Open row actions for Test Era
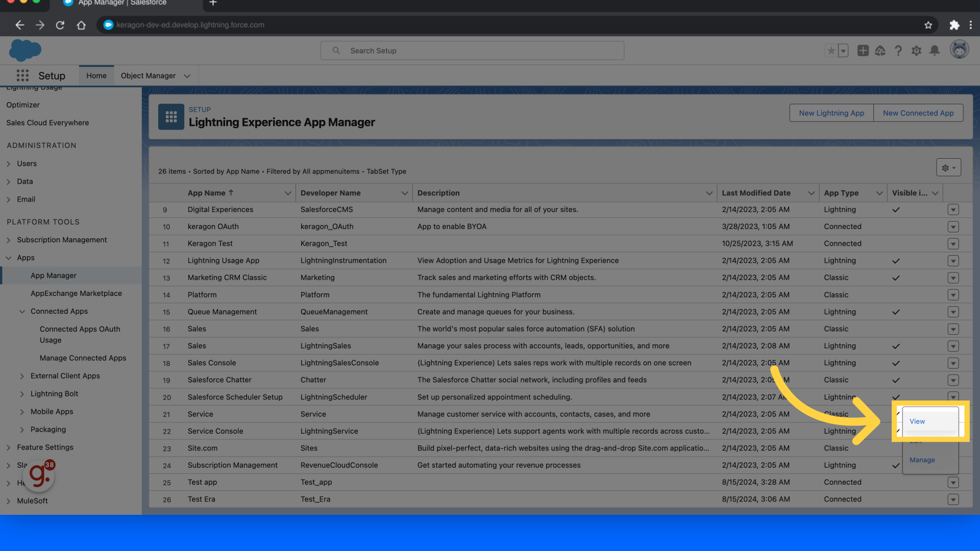Viewport: 980px width, 551px height. [x=953, y=499]
